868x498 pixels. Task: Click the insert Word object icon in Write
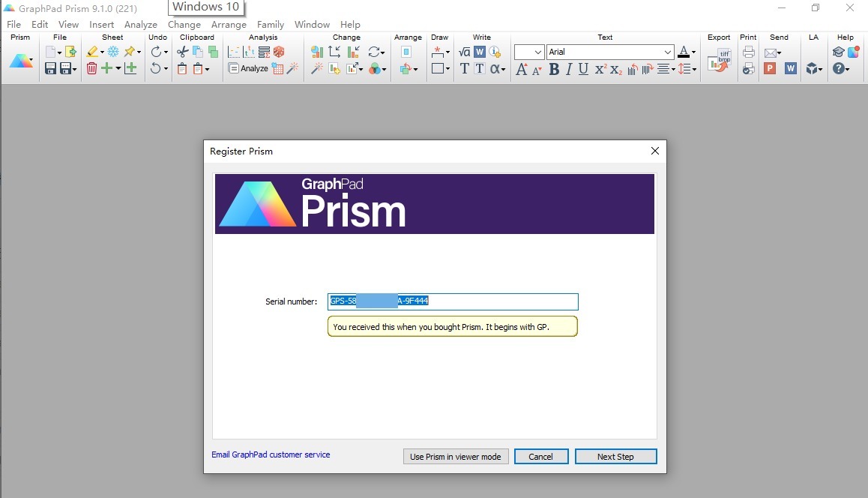point(480,52)
